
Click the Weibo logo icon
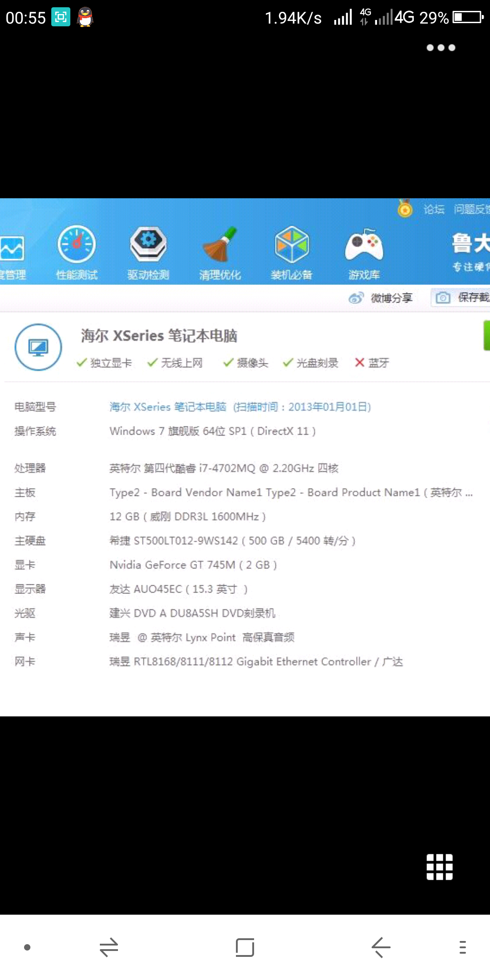point(356,298)
